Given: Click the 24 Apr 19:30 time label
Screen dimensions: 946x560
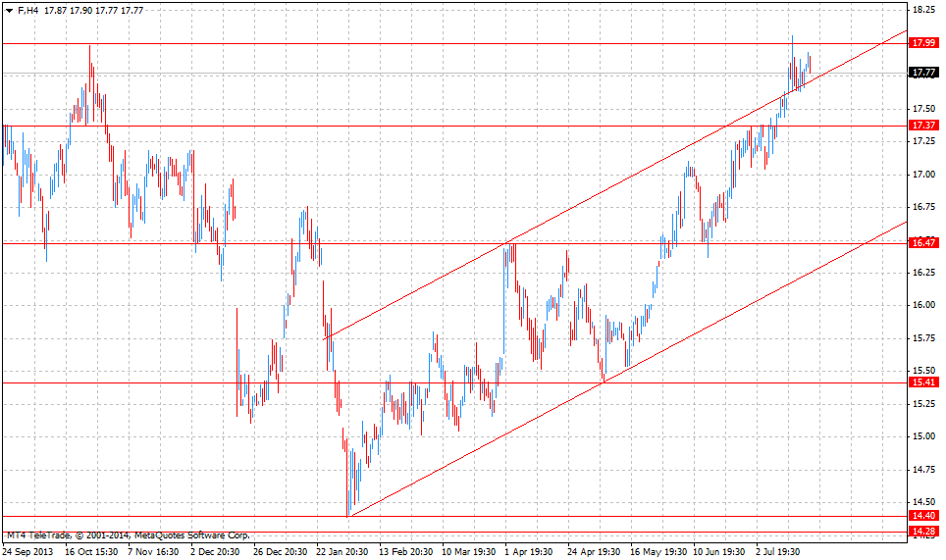Looking at the screenshot, I should tap(594, 551).
